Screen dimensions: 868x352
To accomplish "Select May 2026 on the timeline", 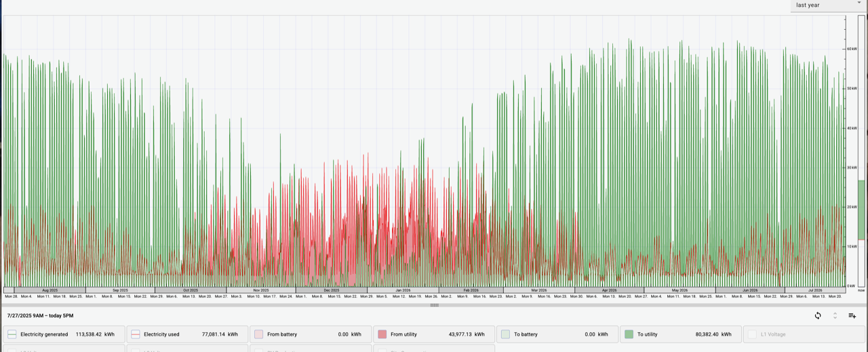I will pyautogui.click(x=679, y=290).
